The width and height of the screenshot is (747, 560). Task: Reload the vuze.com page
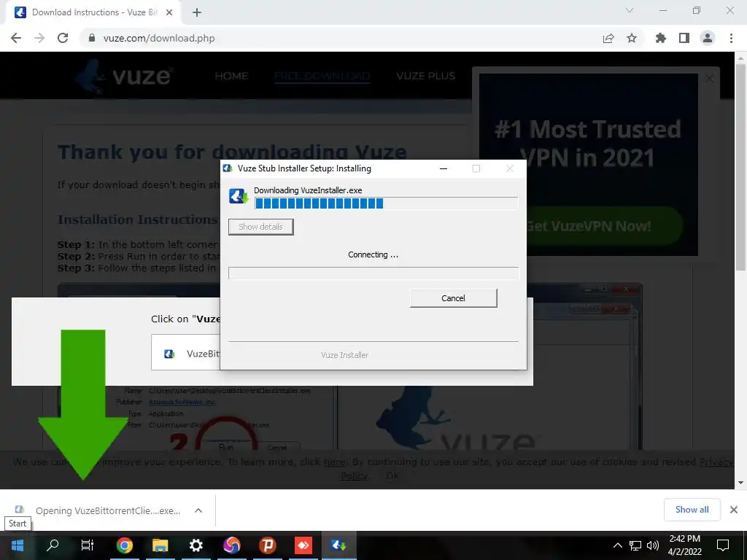click(x=63, y=38)
